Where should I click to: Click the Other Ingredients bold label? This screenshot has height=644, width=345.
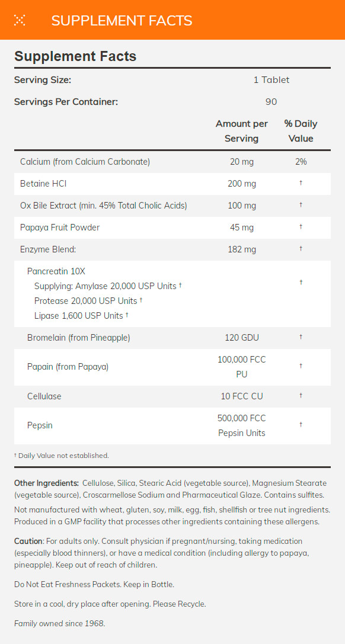click(46, 483)
